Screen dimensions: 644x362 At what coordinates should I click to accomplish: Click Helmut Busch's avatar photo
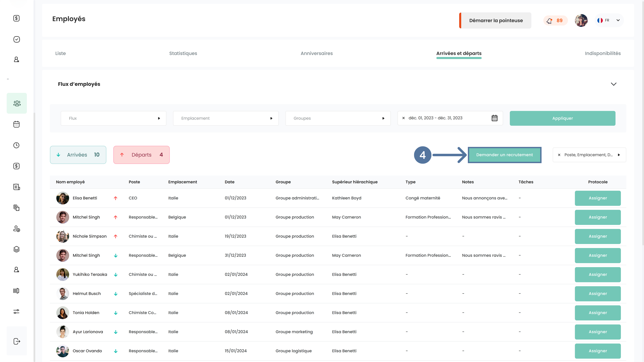pyautogui.click(x=63, y=294)
